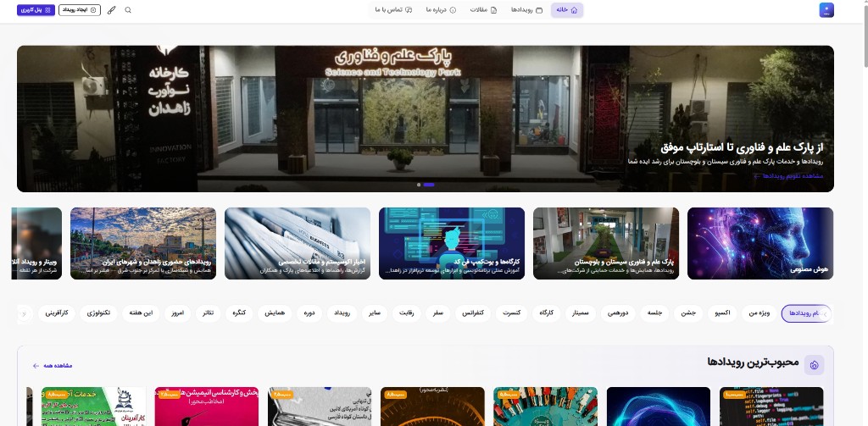Filter events by کنگره chip
Image resolution: width=868 pixels, height=426 pixels.
(x=239, y=313)
